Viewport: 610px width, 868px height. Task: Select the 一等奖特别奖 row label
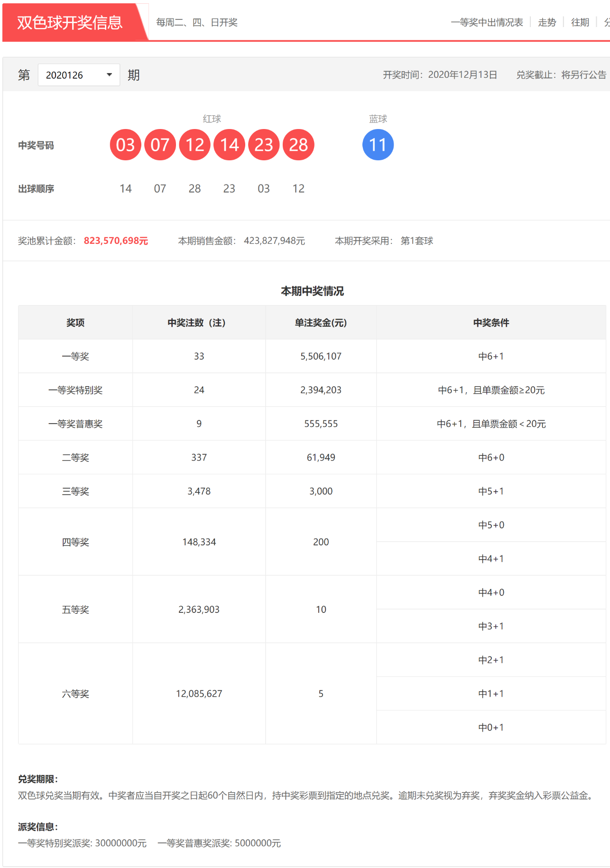[x=75, y=390]
